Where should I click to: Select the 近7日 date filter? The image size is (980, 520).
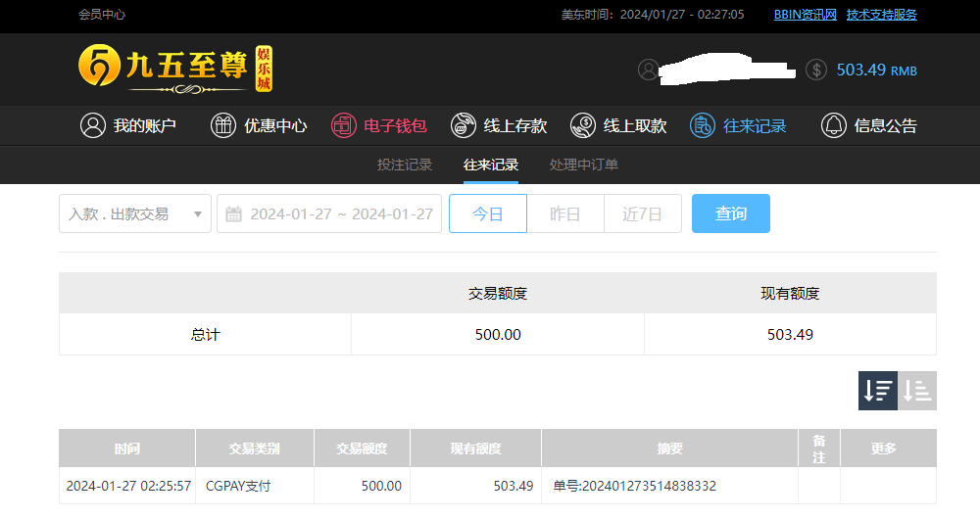coord(643,213)
